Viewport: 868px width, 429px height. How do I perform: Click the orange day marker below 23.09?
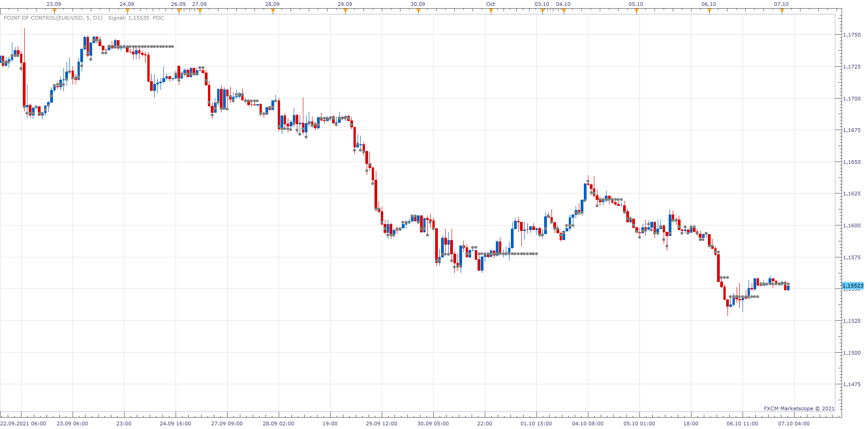click(54, 11)
